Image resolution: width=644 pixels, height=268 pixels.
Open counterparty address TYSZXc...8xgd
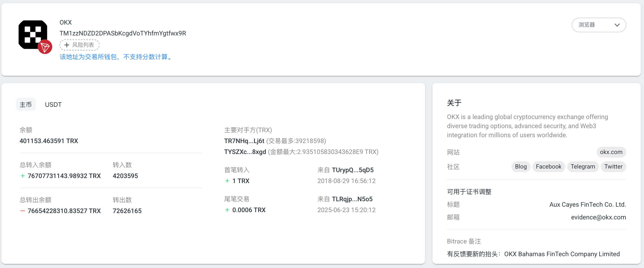(x=245, y=152)
